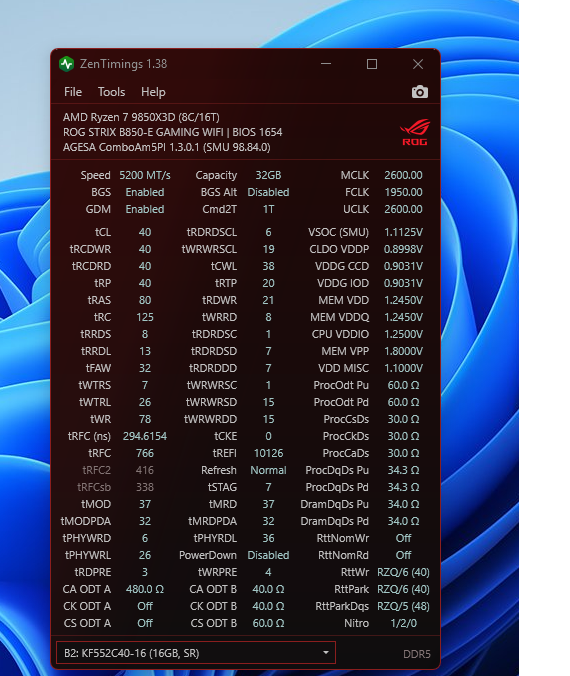Click the MCLK value 2600.00
Image resolution: width=570 pixels, height=676 pixels.
click(x=403, y=175)
